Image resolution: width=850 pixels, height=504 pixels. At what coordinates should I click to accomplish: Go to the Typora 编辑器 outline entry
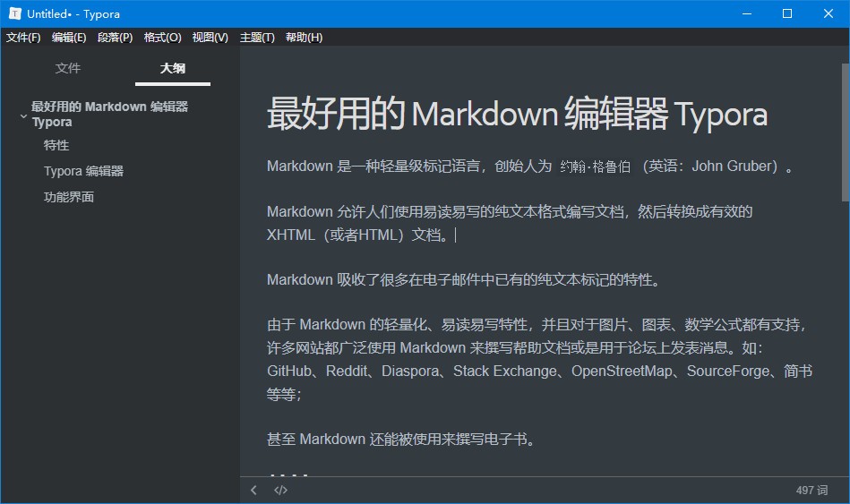pos(83,171)
